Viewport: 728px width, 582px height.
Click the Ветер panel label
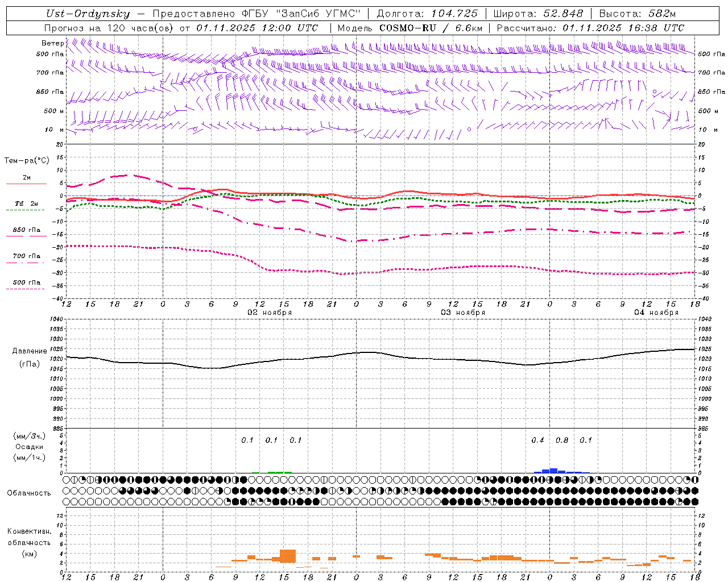point(52,43)
